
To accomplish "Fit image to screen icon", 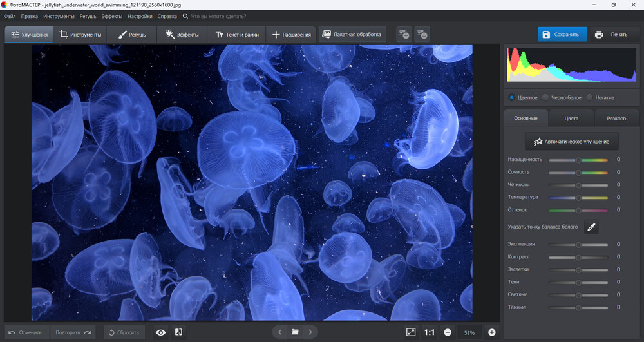I will 411,332.
